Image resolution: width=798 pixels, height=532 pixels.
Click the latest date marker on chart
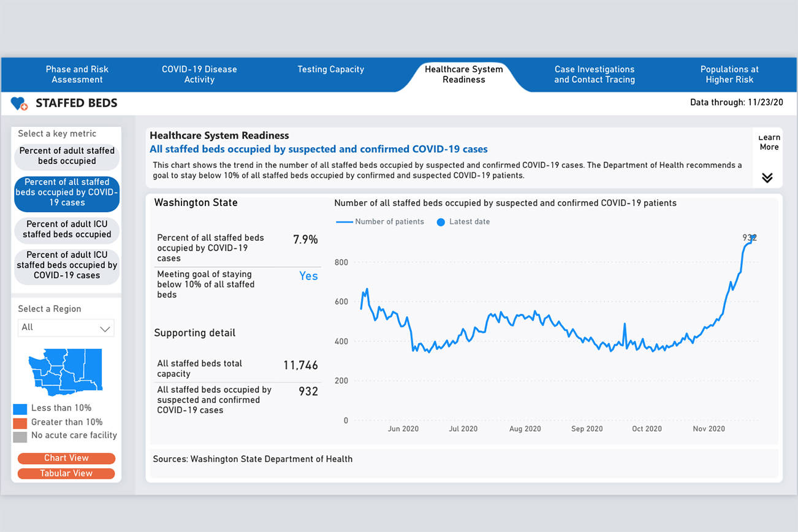point(753,238)
